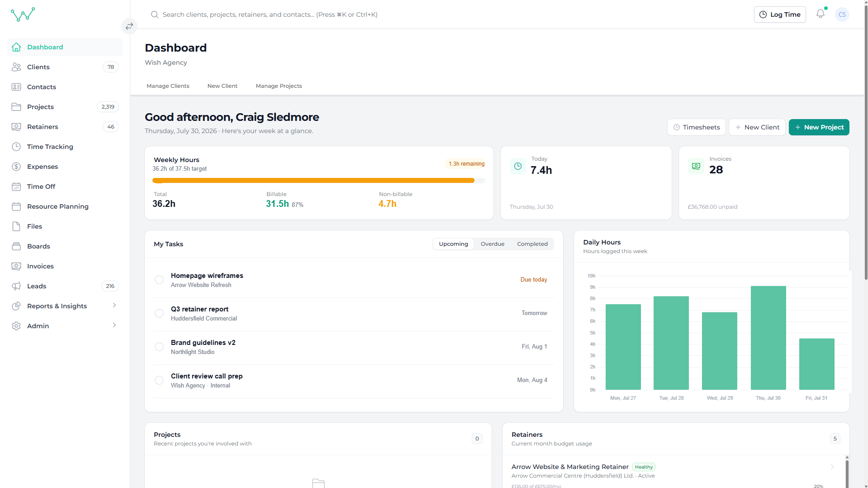The width and height of the screenshot is (868, 488).
Task: Open Expenses via its dollar icon
Action: tap(16, 167)
